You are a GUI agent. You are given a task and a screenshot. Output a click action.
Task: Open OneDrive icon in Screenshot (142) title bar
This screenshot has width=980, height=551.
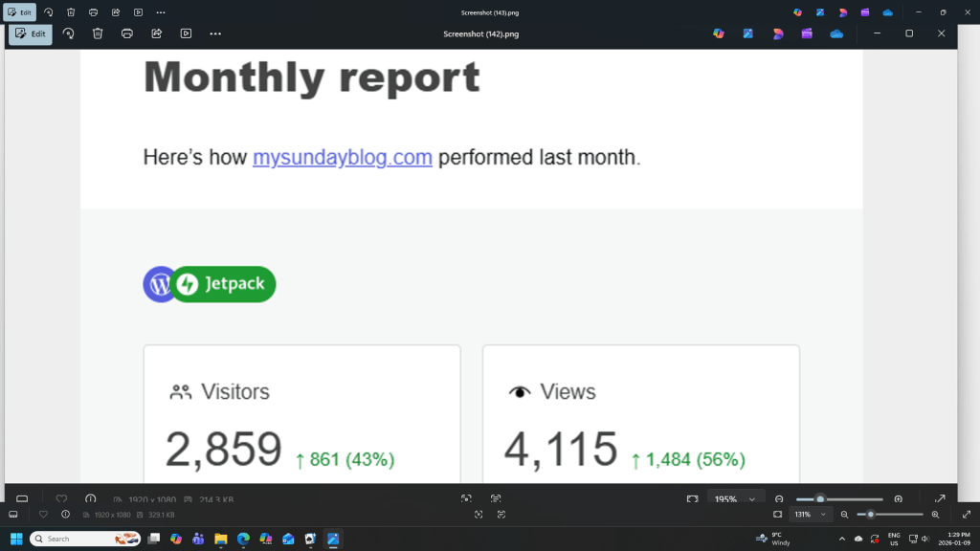pos(836,33)
